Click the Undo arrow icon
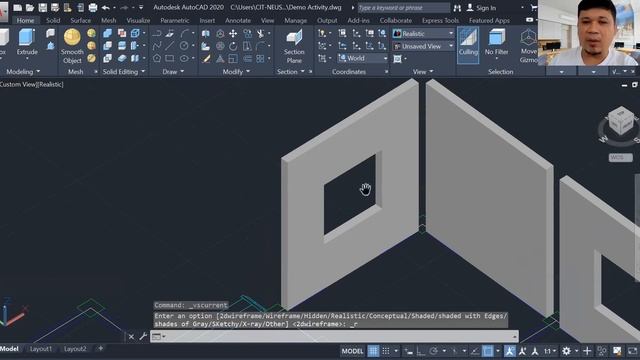 pyautogui.click(x=105, y=7)
